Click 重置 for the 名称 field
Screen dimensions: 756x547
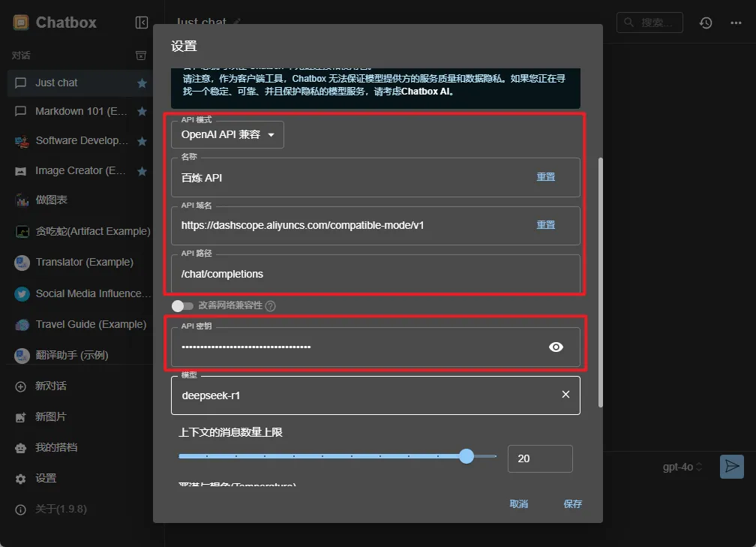[x=546, y=177]
